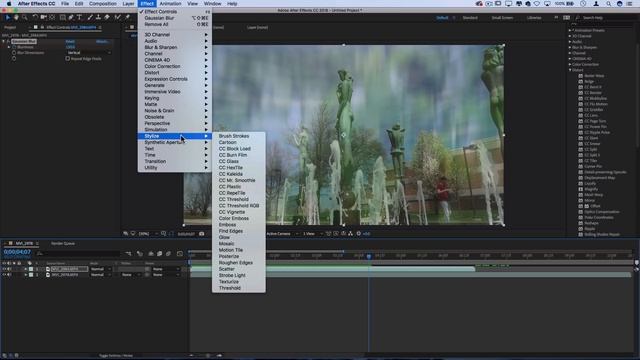Toggle Gaussian Blur fx enable switch

click(x=8, y=42)
